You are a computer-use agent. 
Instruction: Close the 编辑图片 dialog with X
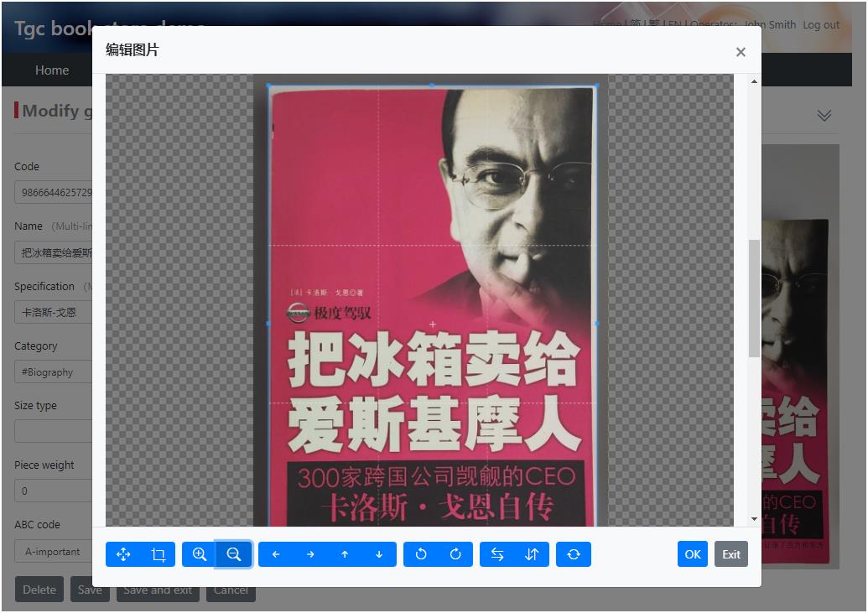click(x=741, y=52)
